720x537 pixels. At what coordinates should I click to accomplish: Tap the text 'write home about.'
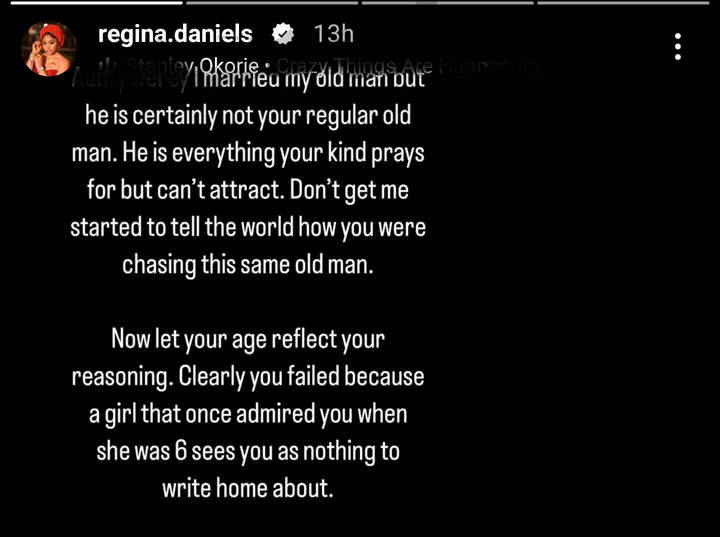tap(248, 488)
